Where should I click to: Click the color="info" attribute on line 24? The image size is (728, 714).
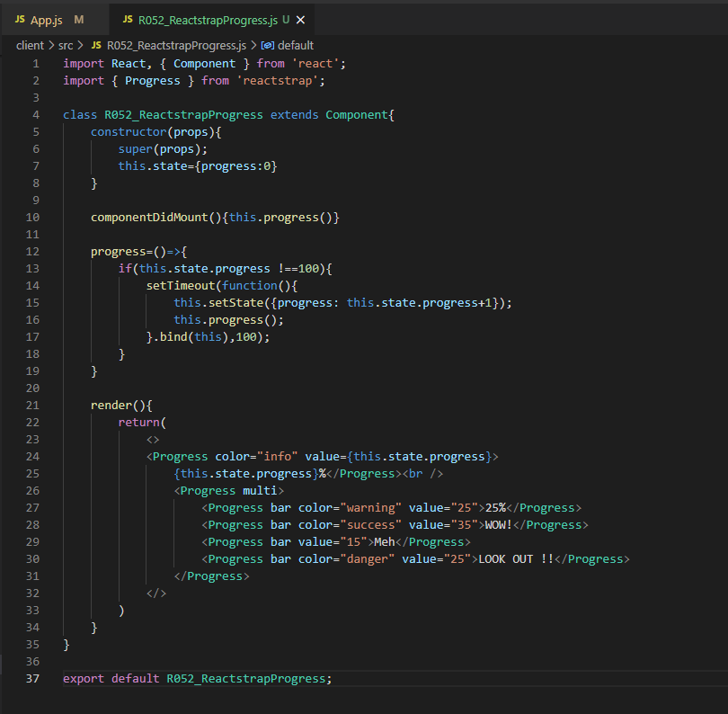(256, 457)
